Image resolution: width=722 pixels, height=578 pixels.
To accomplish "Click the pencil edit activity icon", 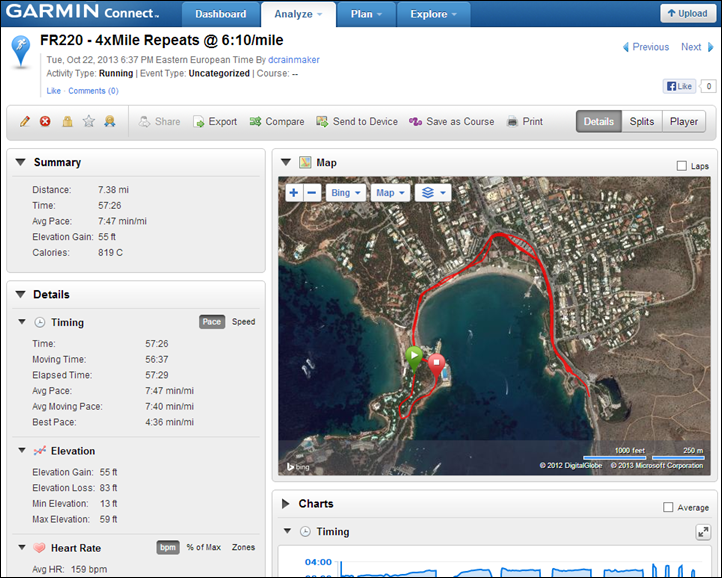I will 25,122.
